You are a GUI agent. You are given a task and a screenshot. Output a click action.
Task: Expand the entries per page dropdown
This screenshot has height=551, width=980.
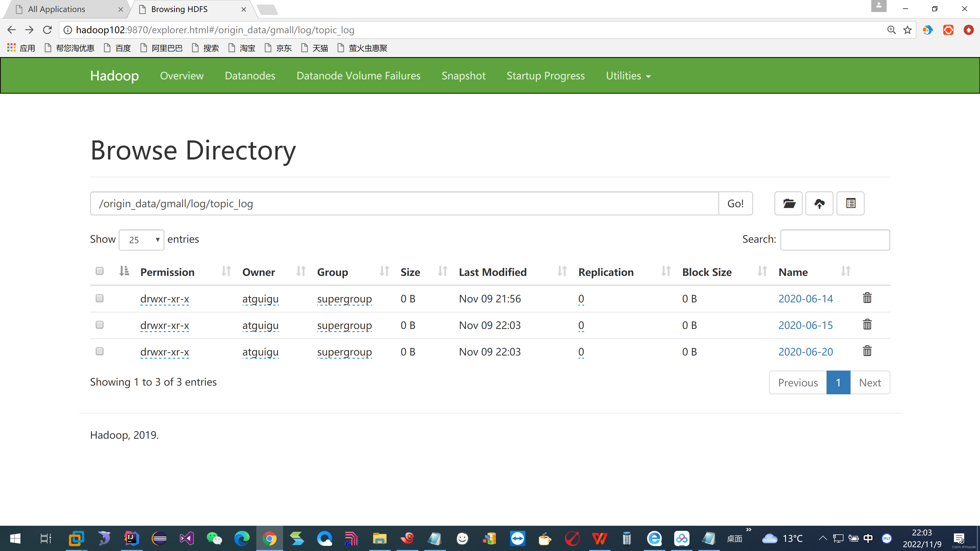[140, 239]
